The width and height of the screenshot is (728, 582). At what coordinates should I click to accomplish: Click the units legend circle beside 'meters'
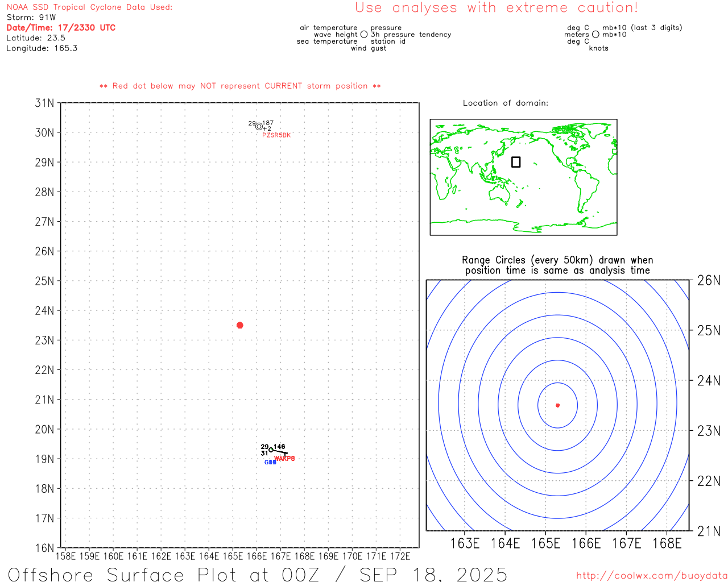595,34
